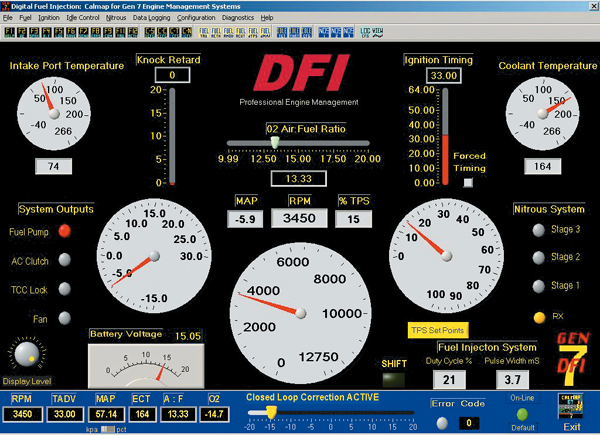Screen dimensions: 600x435
Task: Click the TPS Set Points button
Action: click(x=438, y=330)
